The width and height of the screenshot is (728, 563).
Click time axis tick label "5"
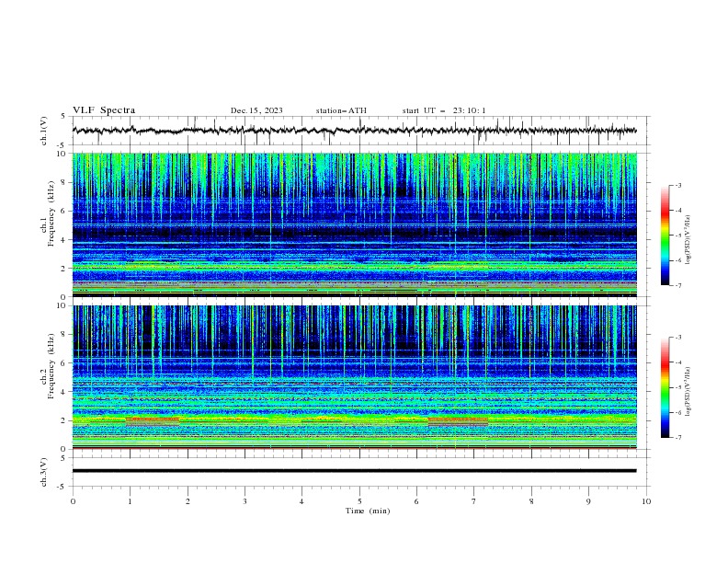click(x=359, y=501)
